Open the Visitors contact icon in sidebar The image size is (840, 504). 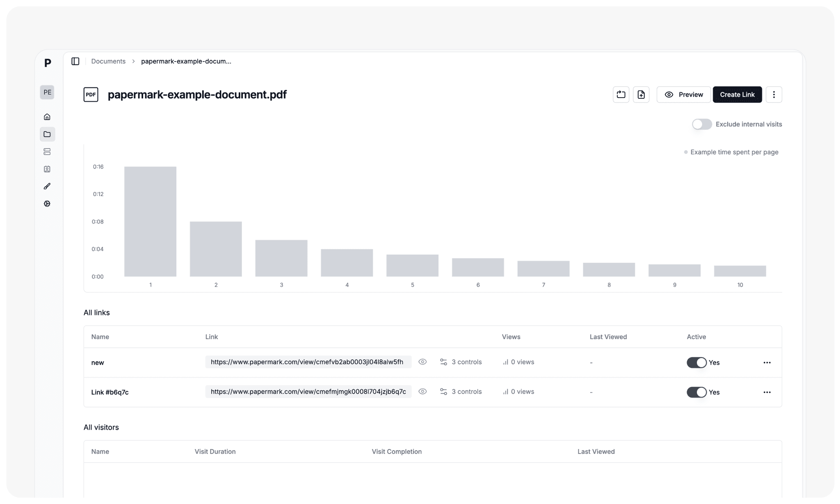click(x=47, y=169)
